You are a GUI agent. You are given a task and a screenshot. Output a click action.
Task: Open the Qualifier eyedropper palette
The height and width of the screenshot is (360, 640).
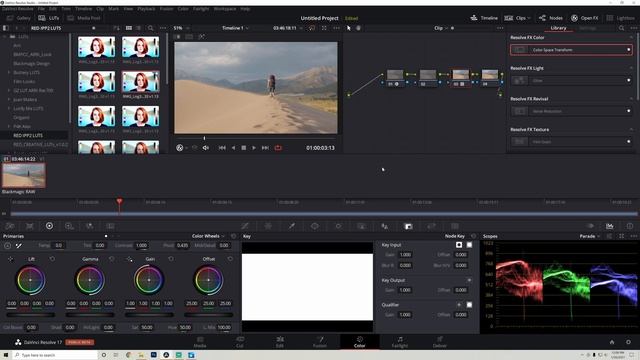(292, 226)
